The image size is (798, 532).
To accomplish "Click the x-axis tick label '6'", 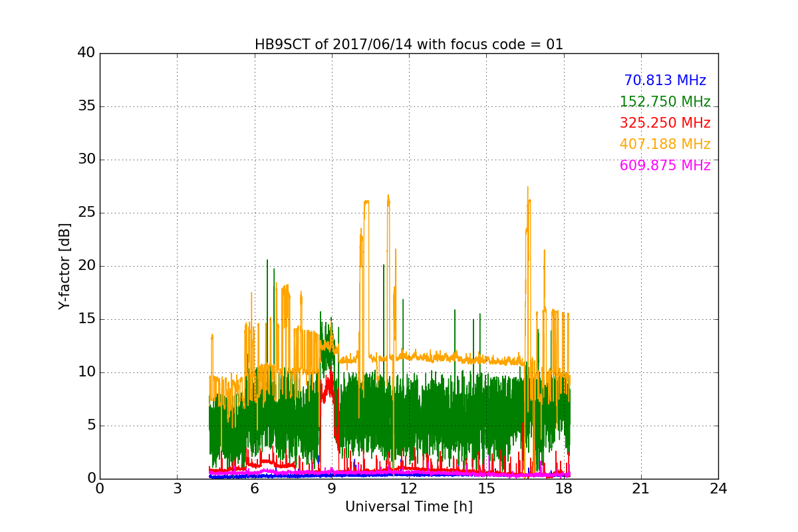I will pos(255,489).
